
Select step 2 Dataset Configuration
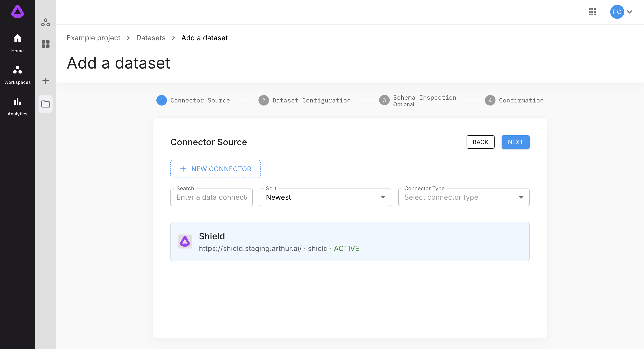point(304,100)
